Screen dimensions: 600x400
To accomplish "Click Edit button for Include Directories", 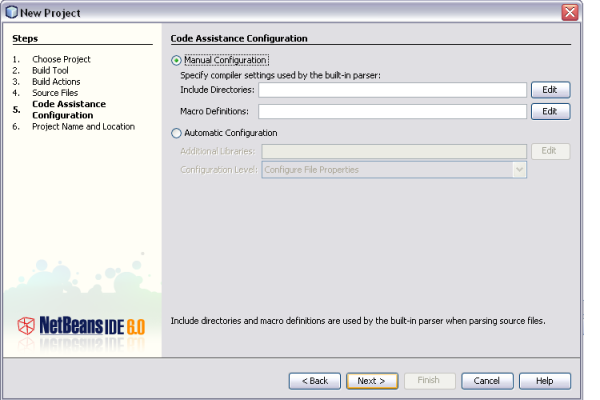I will coord(550,90).
